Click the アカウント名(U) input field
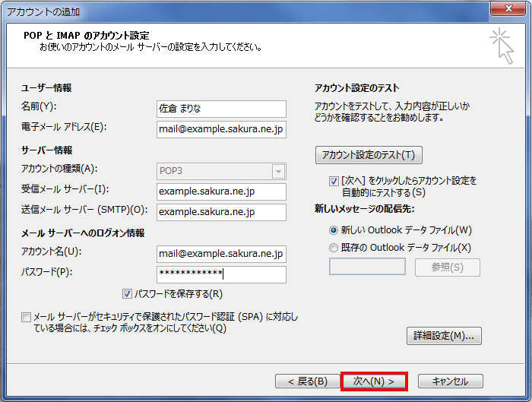Viewport: 532px width, 402px height. tap(220, 254)
